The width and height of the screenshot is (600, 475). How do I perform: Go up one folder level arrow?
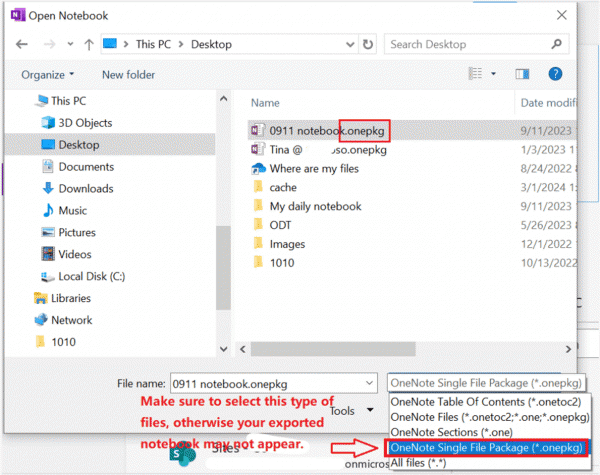click(x=89, y=44)
